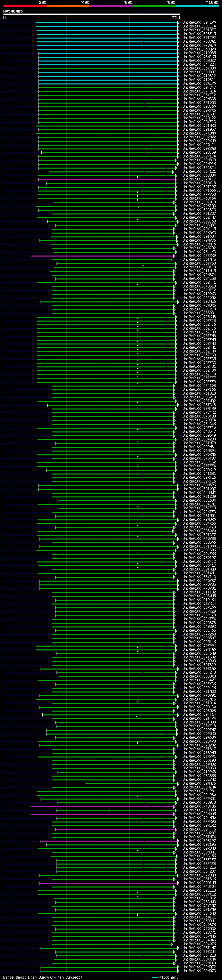Open hit UniRef100_B9IDF7
The image size is (222, 980).
[x=199, y=30]
